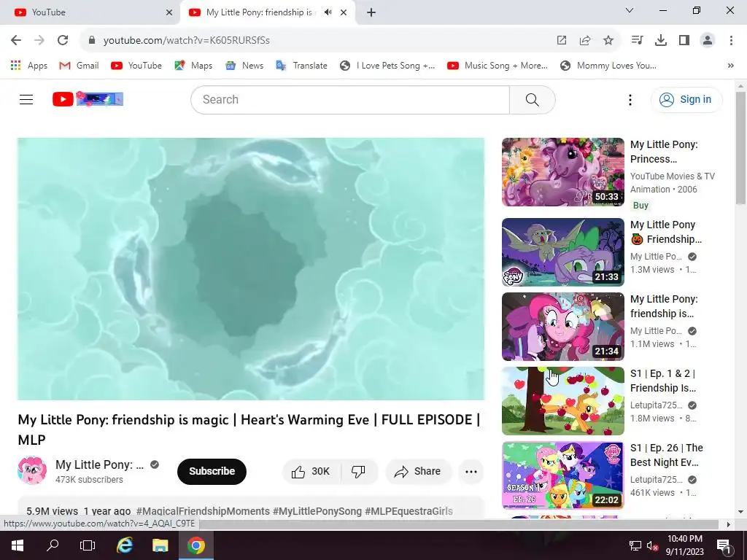Click horizontal scrollbar right arrow
The image size is (747, 560).
pyautogui.click(x=728, y=524)
